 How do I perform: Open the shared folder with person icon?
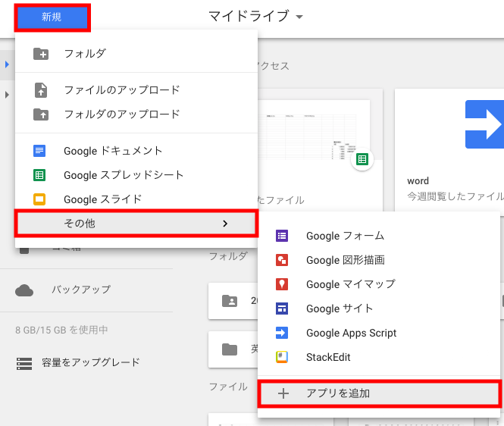coord(230,301)
